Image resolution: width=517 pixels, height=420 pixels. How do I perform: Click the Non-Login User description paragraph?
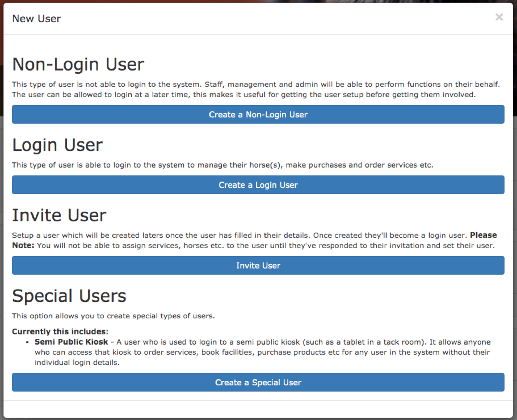[x=256, y=89]
